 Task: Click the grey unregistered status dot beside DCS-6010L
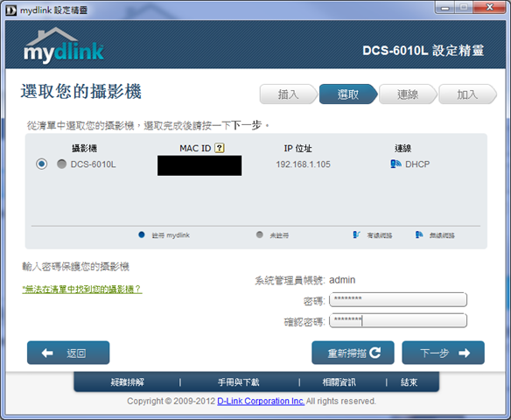point(61,164)
